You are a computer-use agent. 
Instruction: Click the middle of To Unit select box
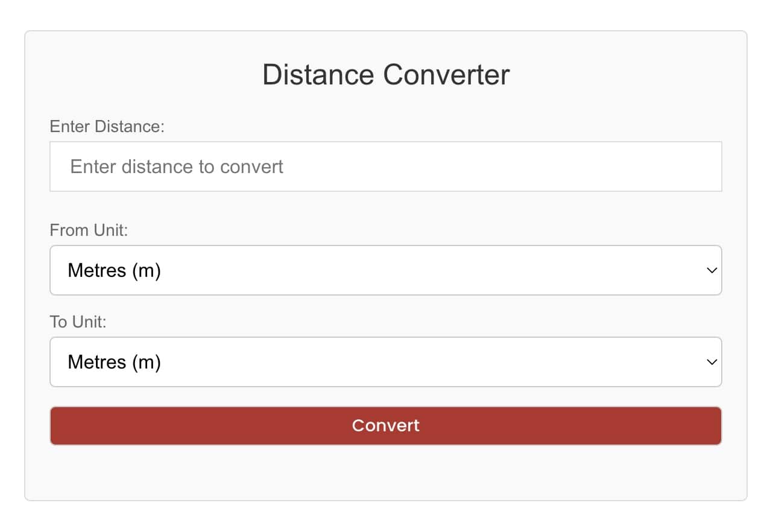coord(385,362)
